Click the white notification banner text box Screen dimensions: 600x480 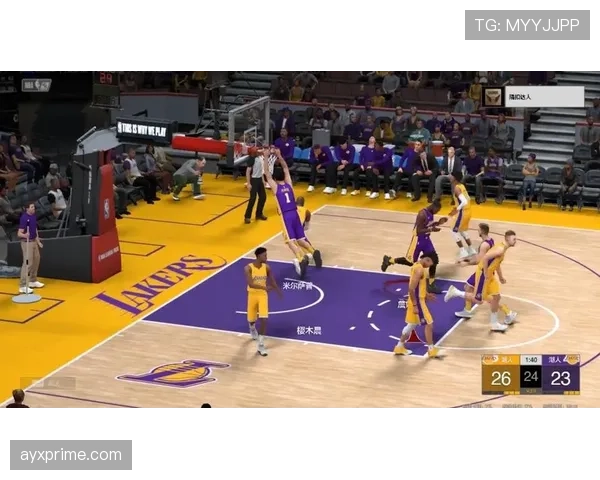click(x=544, y=97)
